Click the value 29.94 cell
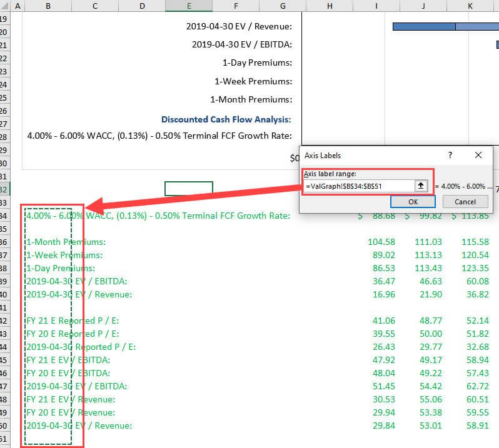The image size is (499, 448). point(384,412)
